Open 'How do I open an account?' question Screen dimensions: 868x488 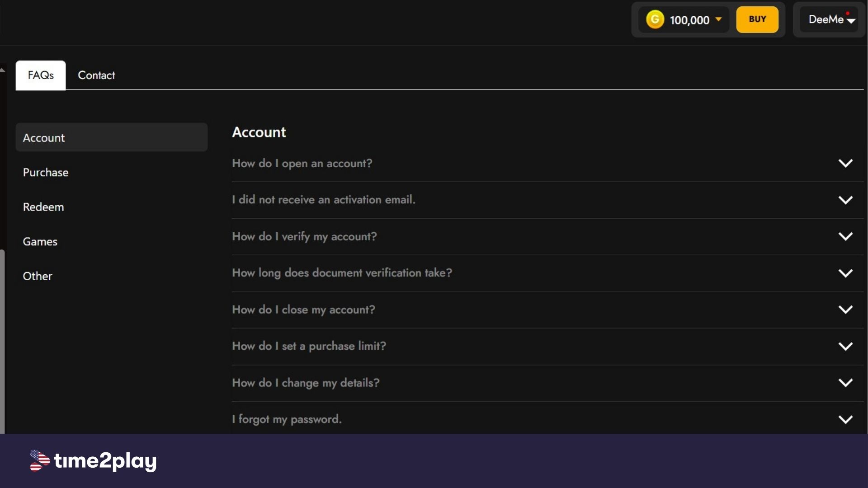pos(302,163)
